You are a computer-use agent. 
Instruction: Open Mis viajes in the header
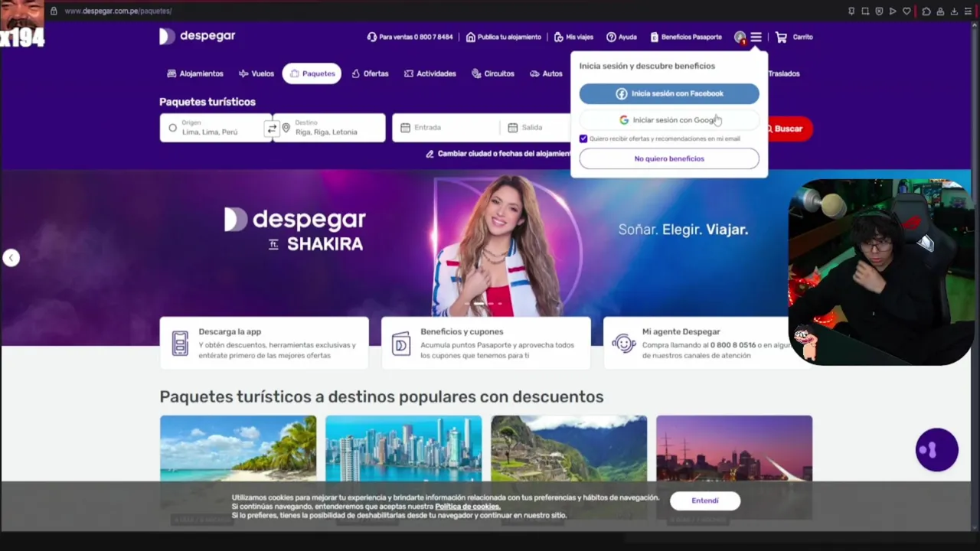tap(573, 37)
